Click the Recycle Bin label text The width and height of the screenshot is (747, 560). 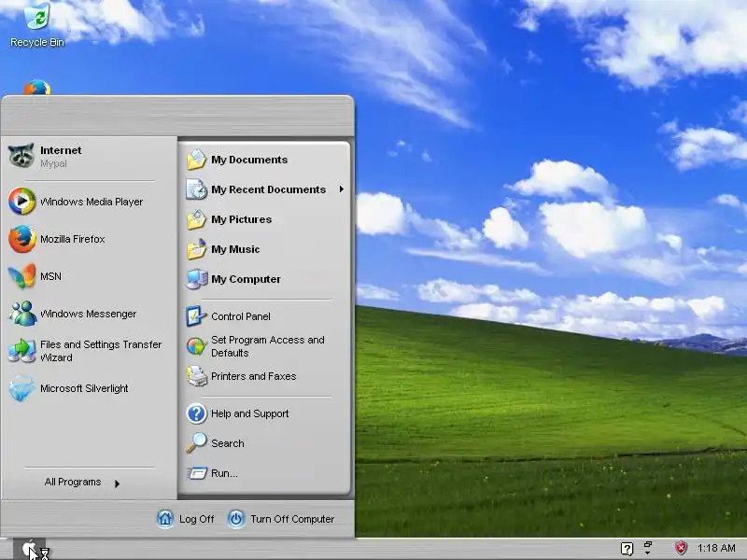point(37,42)
